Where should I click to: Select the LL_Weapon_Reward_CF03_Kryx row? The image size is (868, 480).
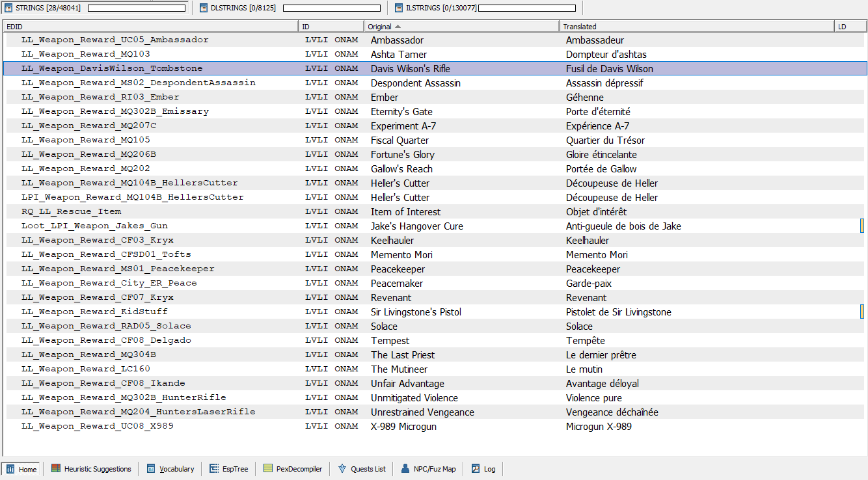(x=435, y=240)
